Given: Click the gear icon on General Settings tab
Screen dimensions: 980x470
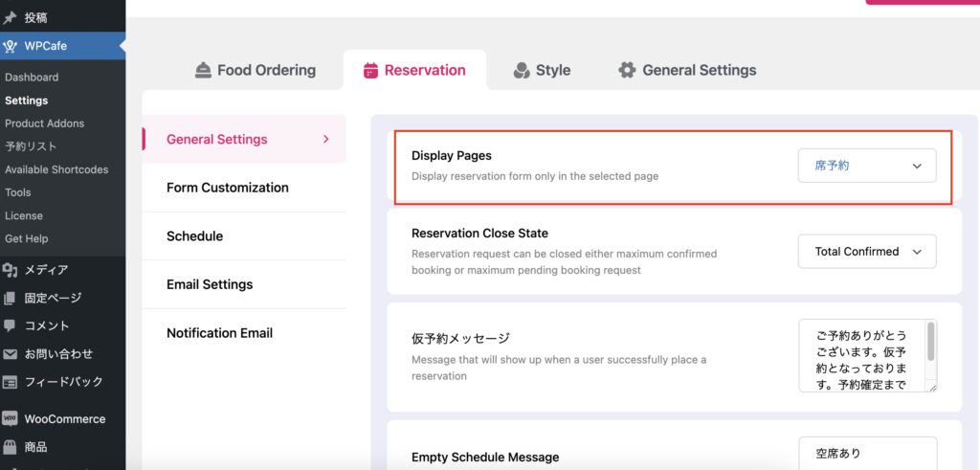Looking at the screenshot, I should (x=627, y=70).
